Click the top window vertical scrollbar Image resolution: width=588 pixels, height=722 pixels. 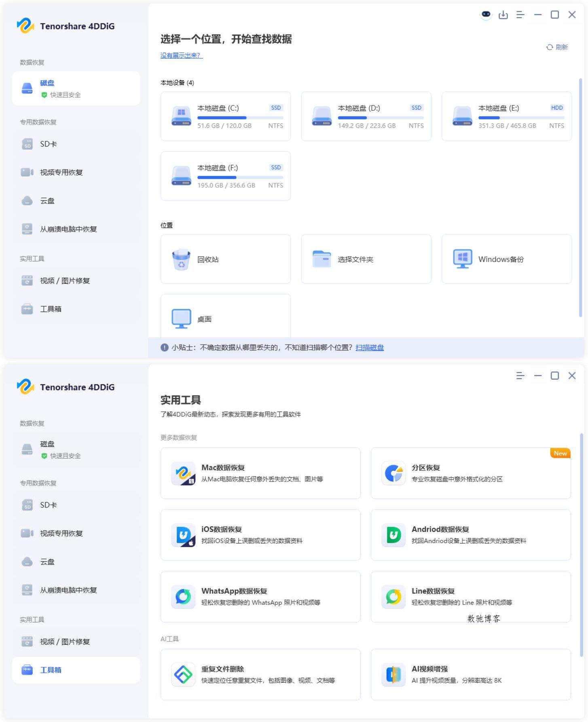(x=581, y=197)
